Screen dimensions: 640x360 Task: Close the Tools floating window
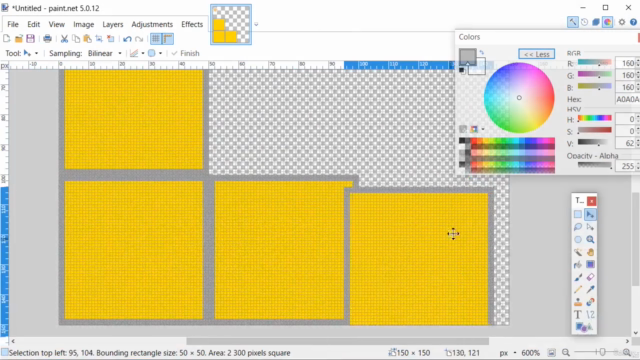(591, 201)
